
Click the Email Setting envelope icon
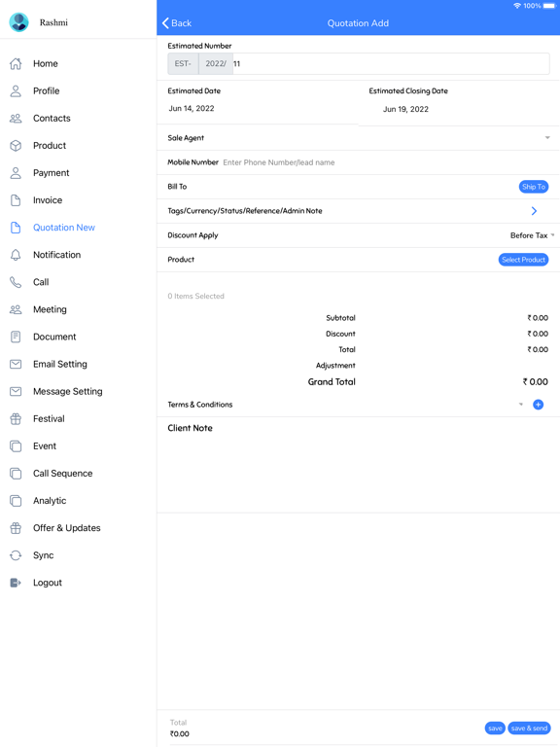pos(16,364)
